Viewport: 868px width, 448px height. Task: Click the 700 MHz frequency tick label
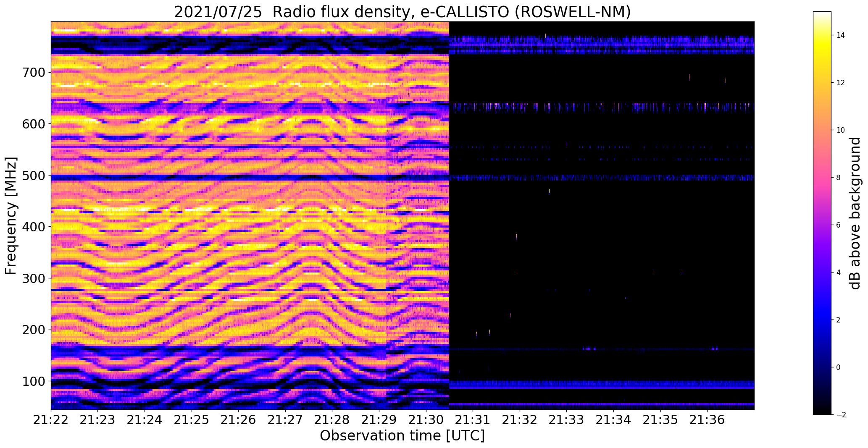pos(34,73)
